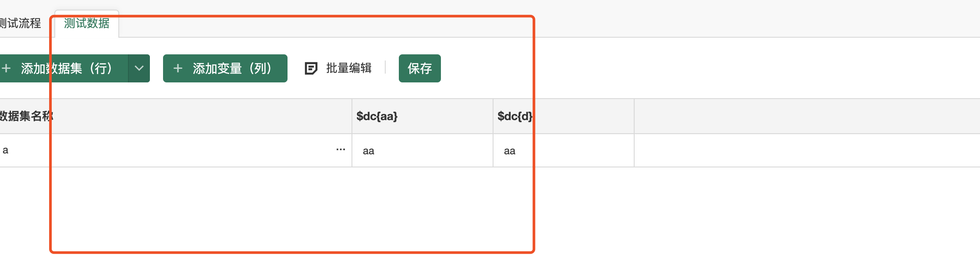Image resolution: width=980 pixels, height=270 pixels.
Task: Click the empty header cell after $dc{d}
Action: (x=807, y=116)
